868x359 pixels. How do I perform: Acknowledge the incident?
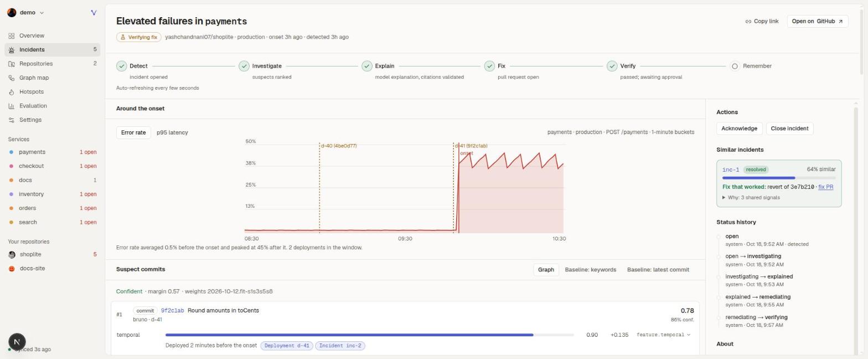click(x=739, y=129)
